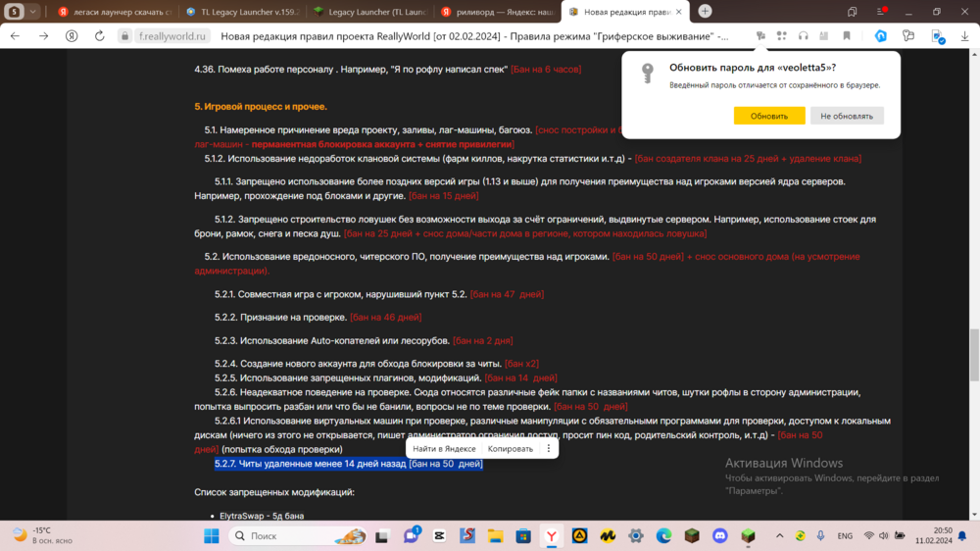Switch to 'TL Legacy Launcher v.159' tab
980x551 pixels.
243,11
